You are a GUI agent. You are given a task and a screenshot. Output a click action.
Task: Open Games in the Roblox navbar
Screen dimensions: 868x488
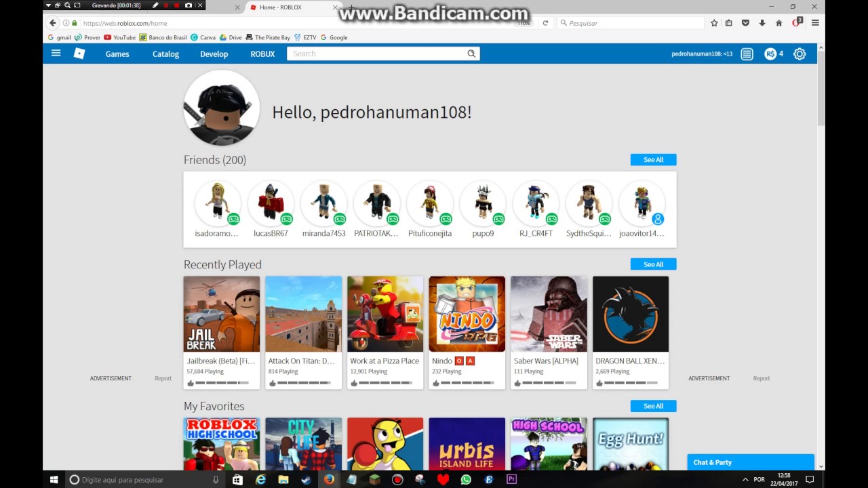click(117, 54)
